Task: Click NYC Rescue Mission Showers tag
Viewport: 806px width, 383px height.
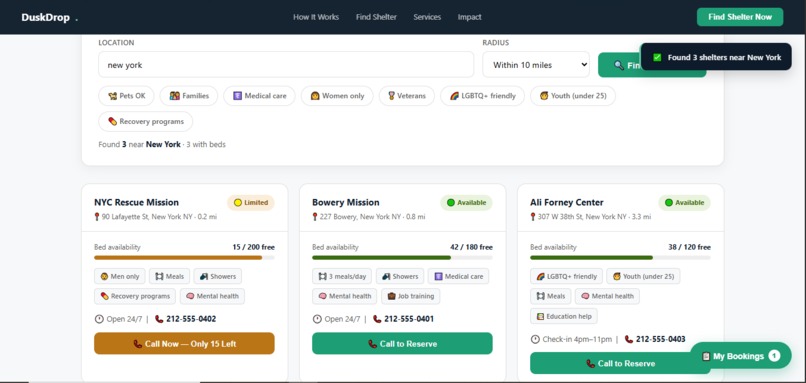Action: point(217,276)
